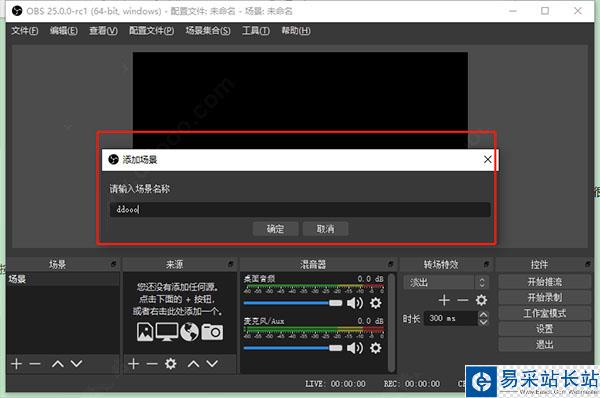The image size is (600, 398).
Task: Click 开始推流 to start streaming
Action: coord(545,282)
